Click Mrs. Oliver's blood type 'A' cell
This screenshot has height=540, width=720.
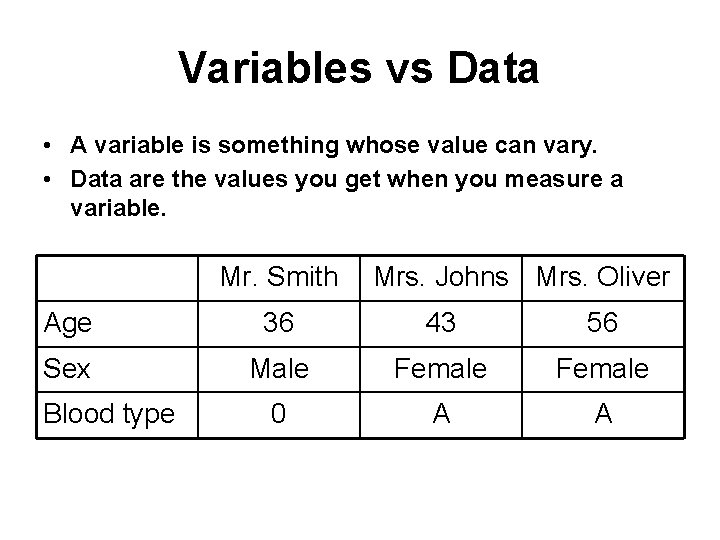click(603, 415)
